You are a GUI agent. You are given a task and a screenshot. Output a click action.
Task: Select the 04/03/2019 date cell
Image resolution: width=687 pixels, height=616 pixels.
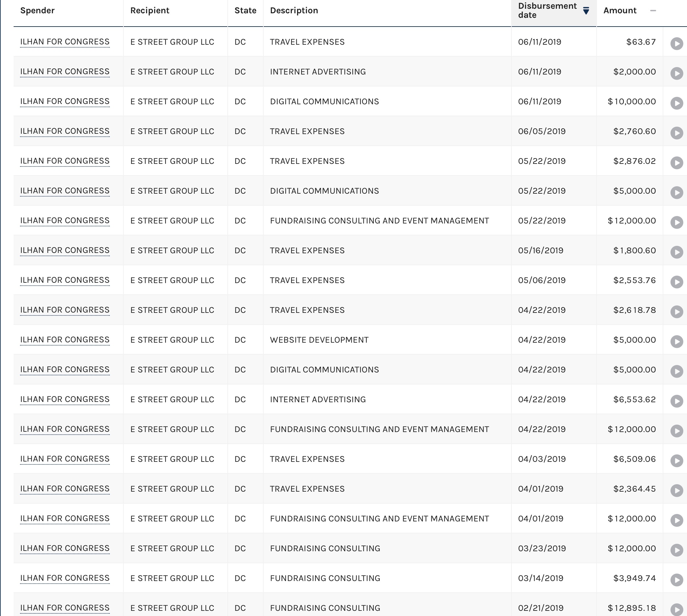(542, 459)
